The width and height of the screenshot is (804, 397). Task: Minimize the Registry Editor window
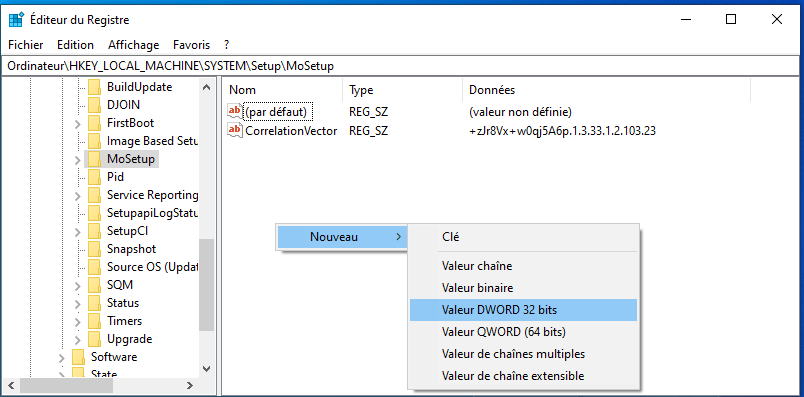tap(686, 19)
